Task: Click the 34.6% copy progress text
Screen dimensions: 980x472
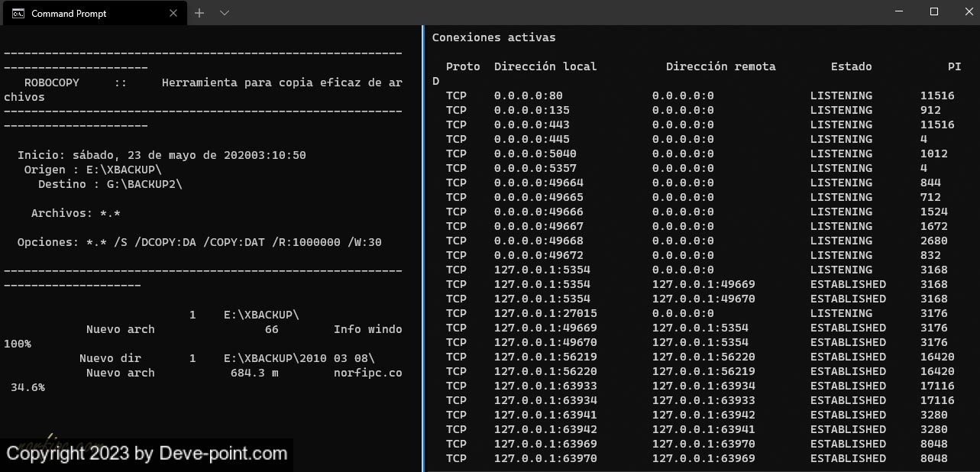Action: click(x=27, y=387)
